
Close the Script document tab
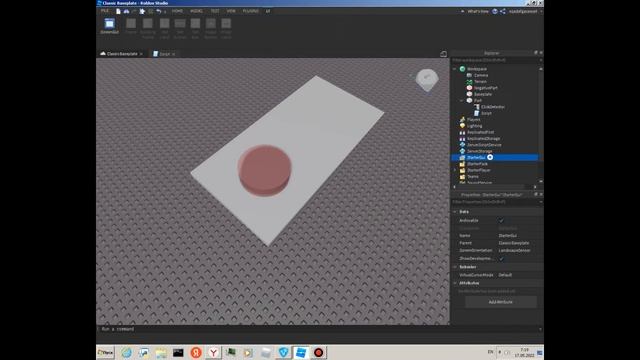pos(174,54)
